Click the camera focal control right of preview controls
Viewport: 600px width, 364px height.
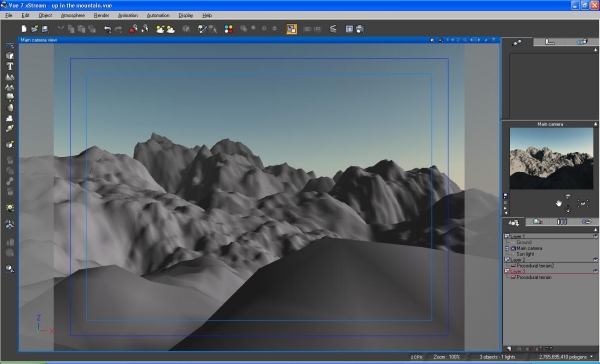point(583,203)
